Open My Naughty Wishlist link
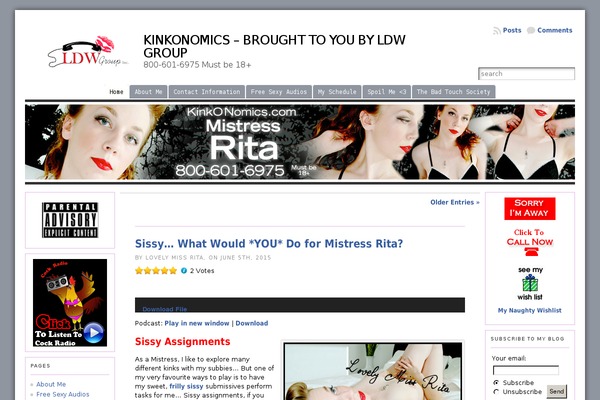 tap(530, 310)
